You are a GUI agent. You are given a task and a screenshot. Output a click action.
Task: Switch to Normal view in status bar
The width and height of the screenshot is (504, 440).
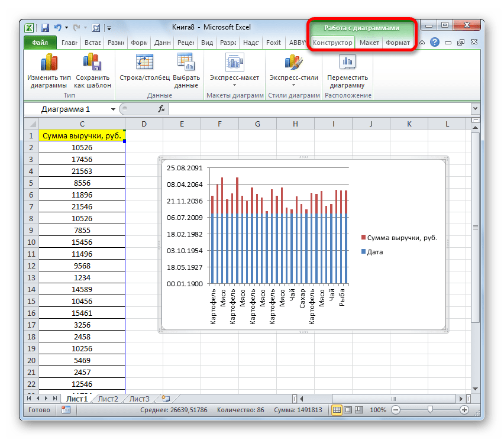click(337, 410)
